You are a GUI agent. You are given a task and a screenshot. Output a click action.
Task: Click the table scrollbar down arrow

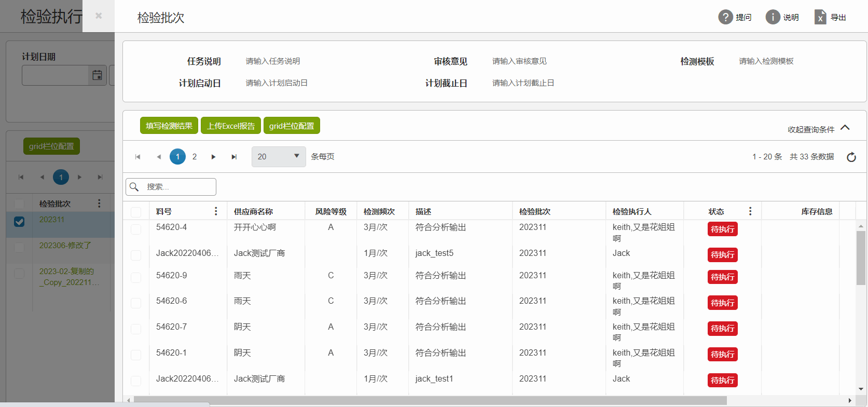pyautogui.click(x=861, y=389)
